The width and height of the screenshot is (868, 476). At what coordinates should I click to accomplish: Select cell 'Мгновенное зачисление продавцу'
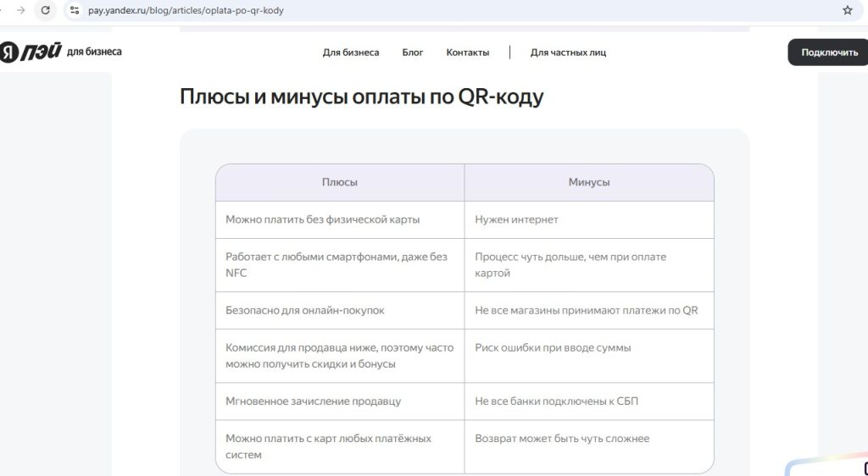tap(340, 401)
